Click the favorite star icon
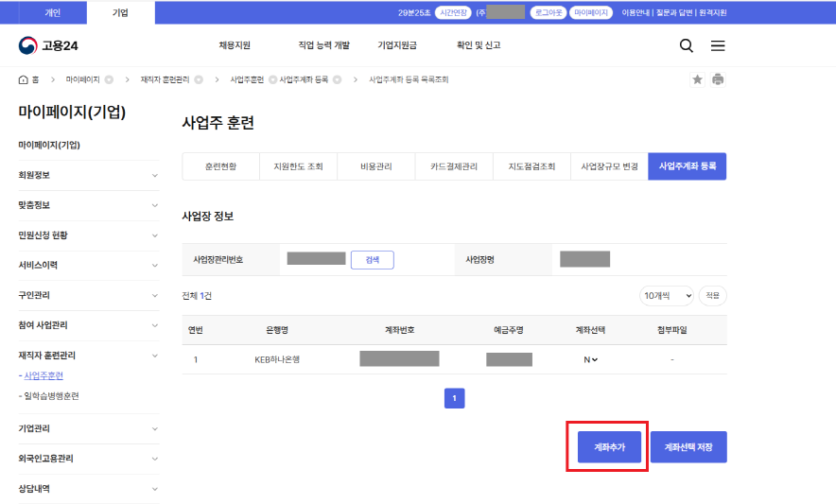 (x=698, y=79)
